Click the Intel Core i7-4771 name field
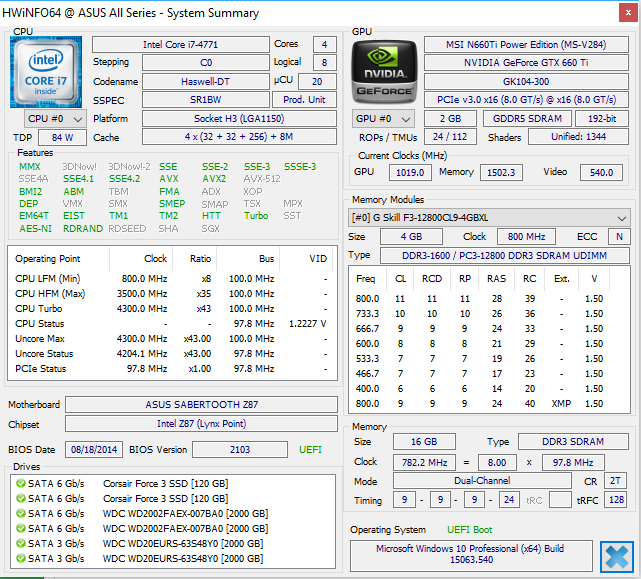The width and height of the screenshot is (641, 579). 181,45
